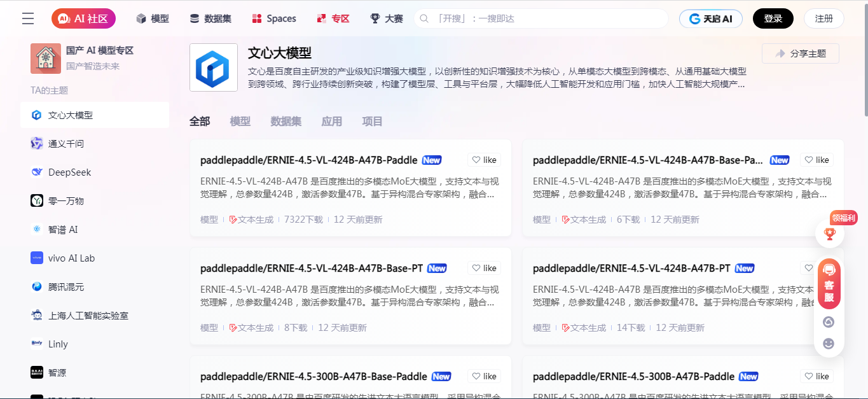Open the 模型 navigation item
Screen dimensions: 868x399
(153, 18)
